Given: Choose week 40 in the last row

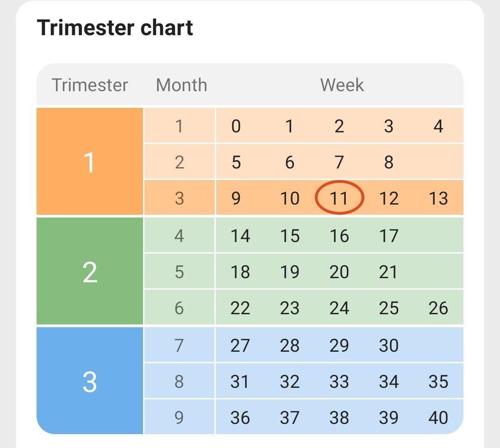Looking at the screenshot, I should pyautogui.click(x=438, y=417).
